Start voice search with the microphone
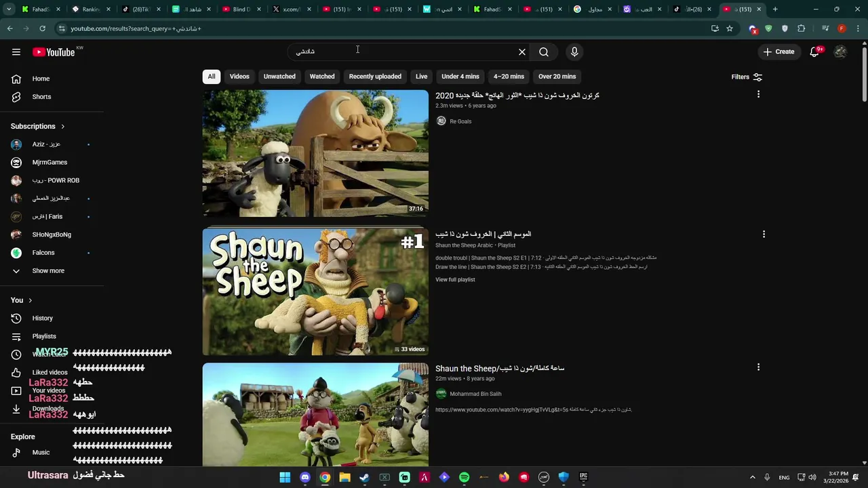Viewport: 868px width, 488px height. point(574,52)
